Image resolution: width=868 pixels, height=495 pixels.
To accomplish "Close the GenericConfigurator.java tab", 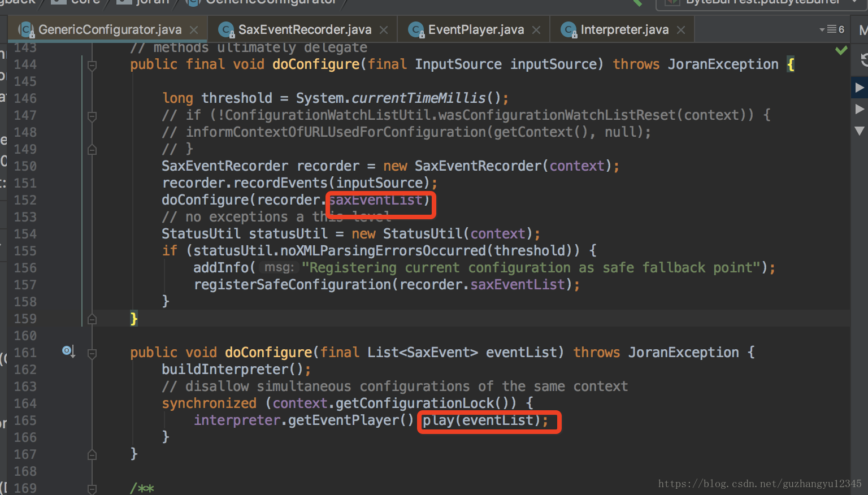I will point(194,30).
